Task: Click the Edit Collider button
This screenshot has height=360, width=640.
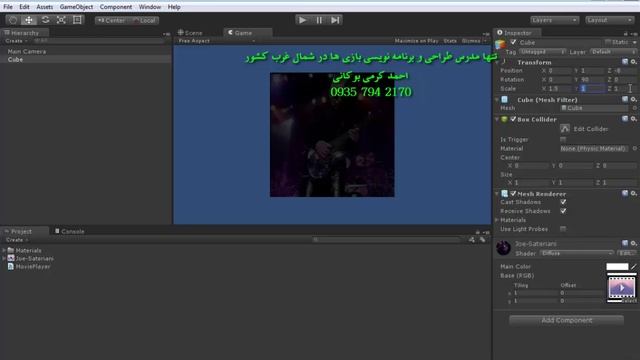Action: click(565, 129)
